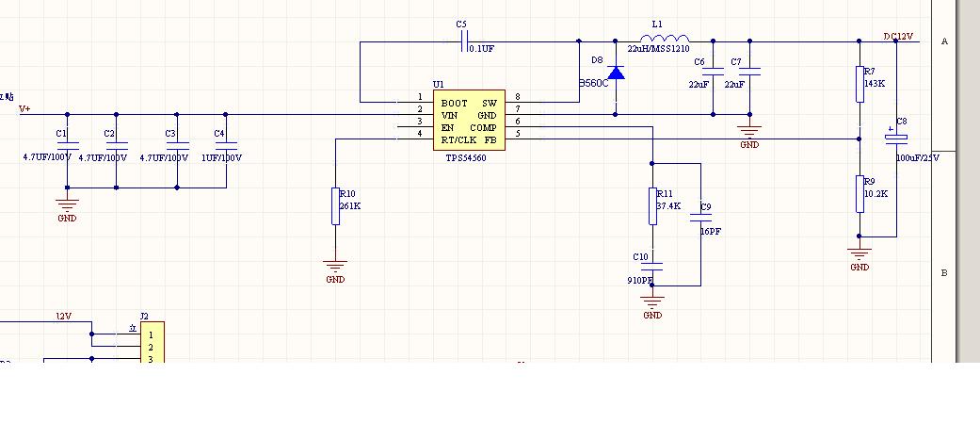Click pin number 8 on U1
Viewport: 980px width, 424px height.
click(x=518, y=97)
